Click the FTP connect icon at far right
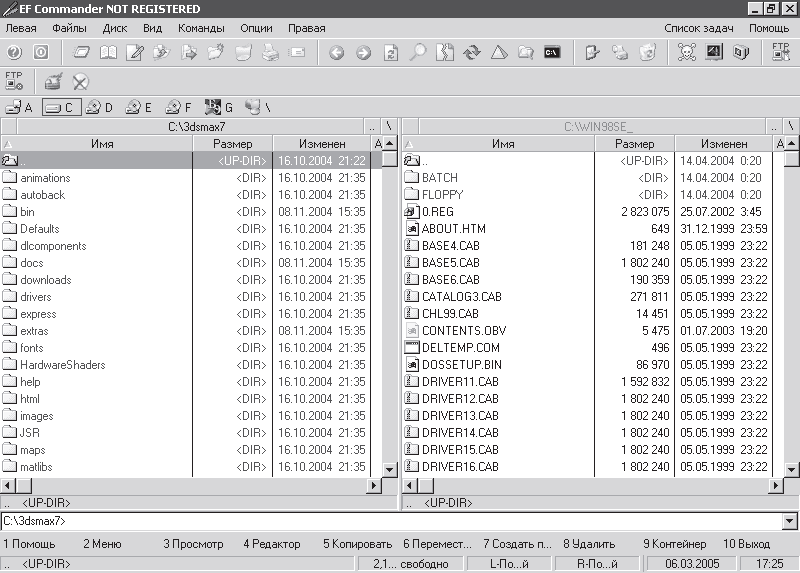 coord(781,53)
